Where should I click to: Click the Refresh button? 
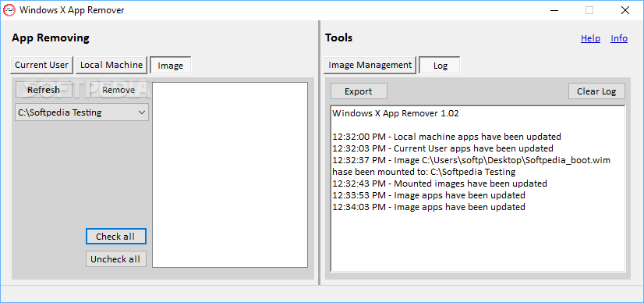(x=44, y=90)
